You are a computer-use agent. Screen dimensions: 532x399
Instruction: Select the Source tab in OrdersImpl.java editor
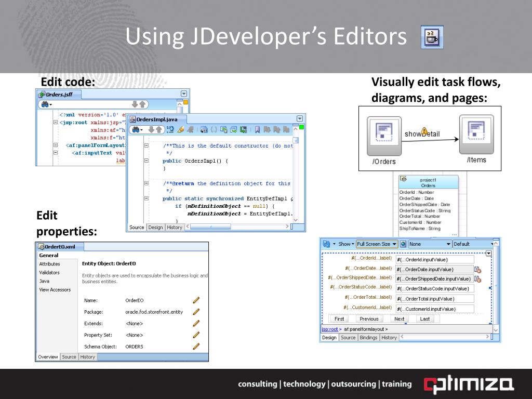137,228
